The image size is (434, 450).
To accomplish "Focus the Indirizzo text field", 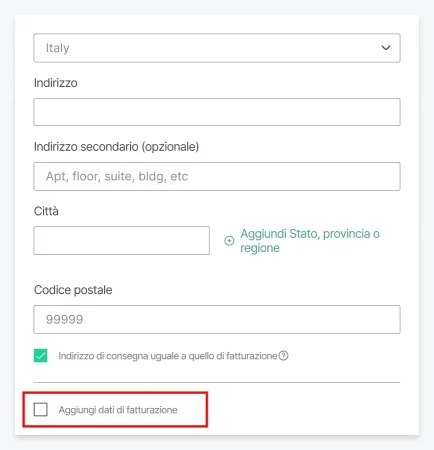I will coord(217,112).
